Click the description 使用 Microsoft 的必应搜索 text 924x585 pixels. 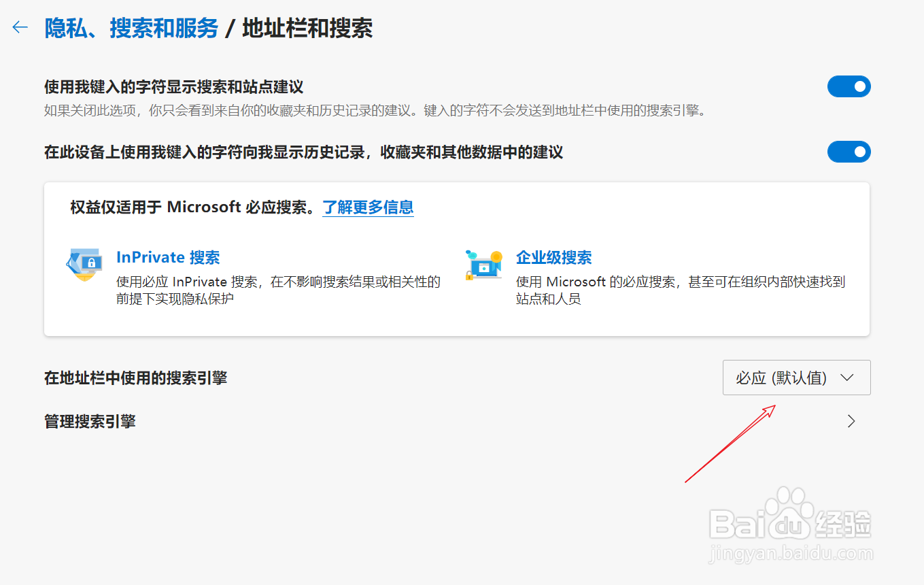pyautogui.click(x=681, y=290)
